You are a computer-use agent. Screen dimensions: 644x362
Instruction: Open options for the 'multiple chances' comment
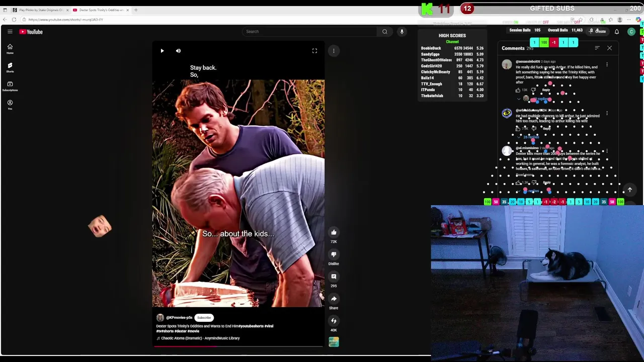tap(607, 113)
